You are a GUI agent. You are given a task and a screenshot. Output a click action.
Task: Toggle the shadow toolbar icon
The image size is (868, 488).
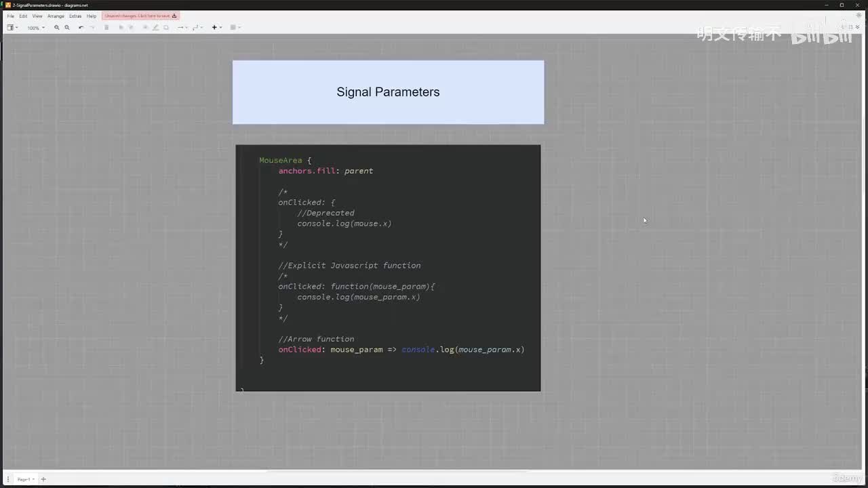point(166,28)
